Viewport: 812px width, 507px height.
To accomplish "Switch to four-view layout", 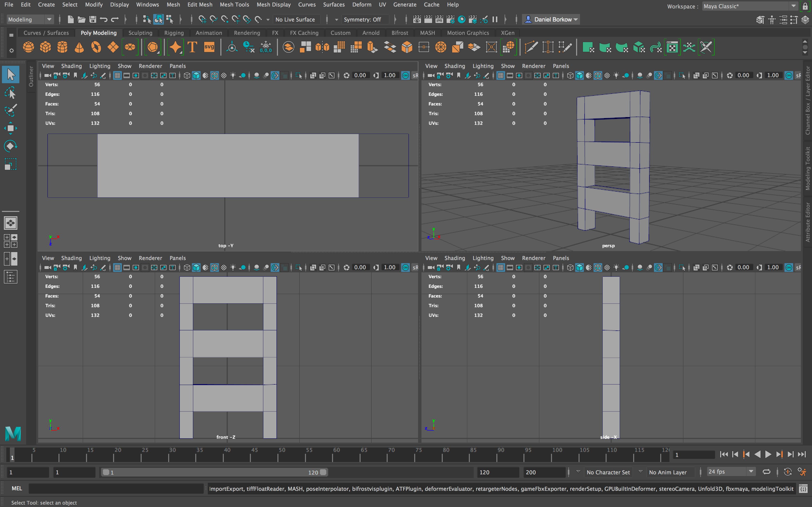I will (10, 241).
